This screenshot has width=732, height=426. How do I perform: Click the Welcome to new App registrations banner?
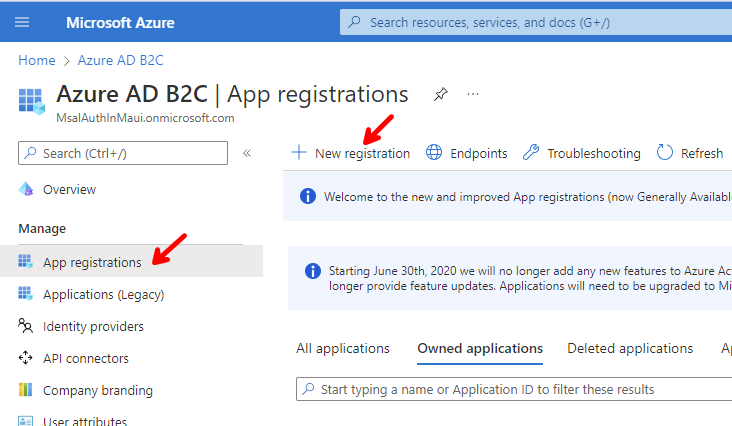pos(507,196)
